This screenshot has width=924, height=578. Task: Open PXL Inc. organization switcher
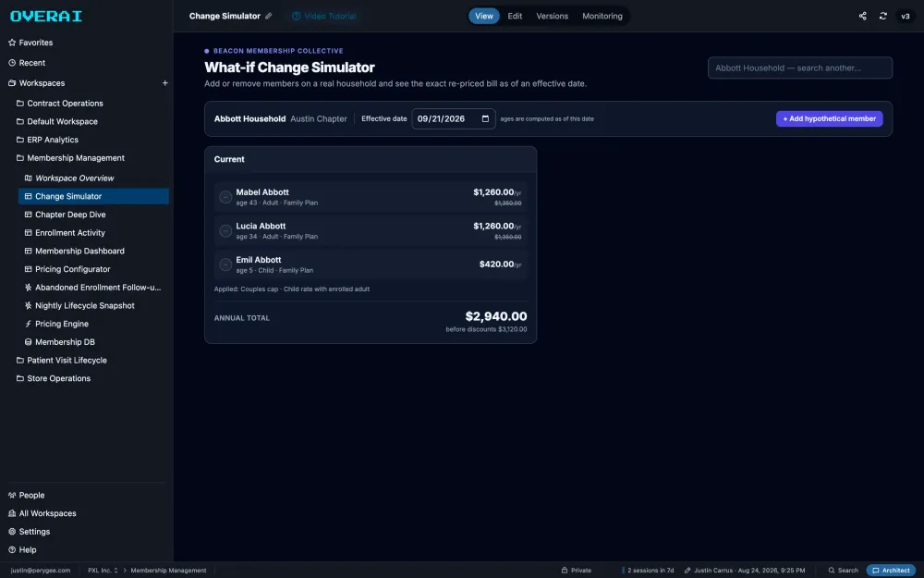coord(103,571)
